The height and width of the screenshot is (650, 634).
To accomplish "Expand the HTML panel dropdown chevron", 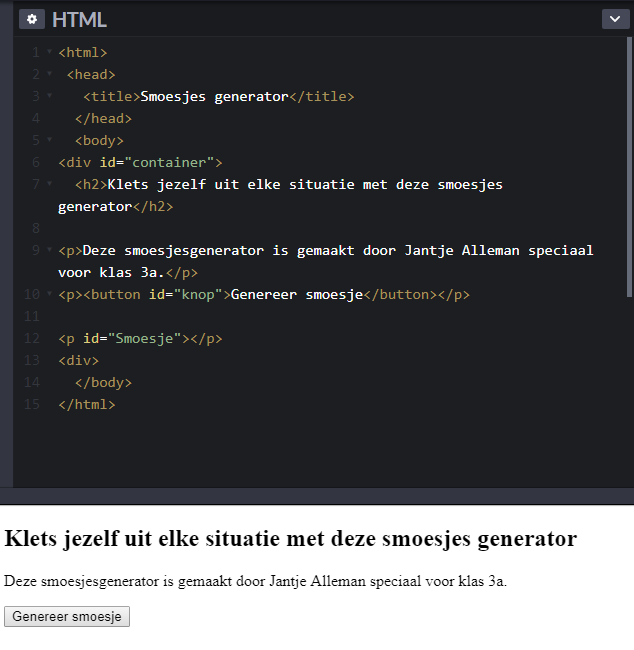I will pyautogui.click(x=615, y=19).
